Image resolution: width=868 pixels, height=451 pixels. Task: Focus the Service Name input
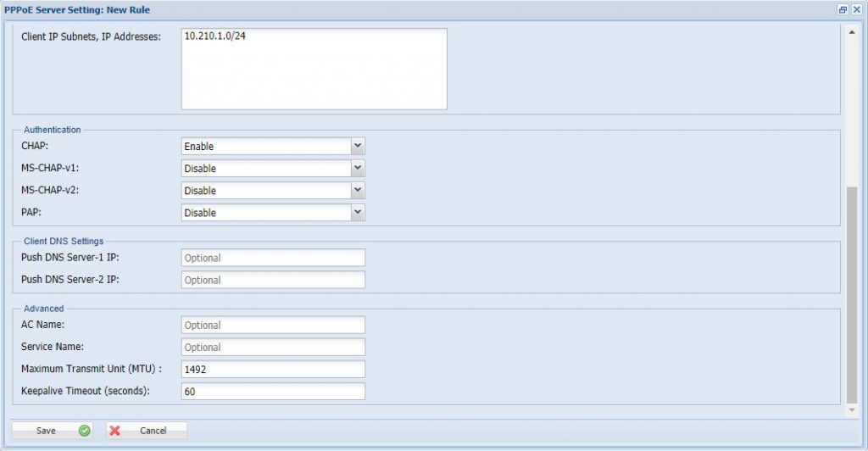coord(273,347)
